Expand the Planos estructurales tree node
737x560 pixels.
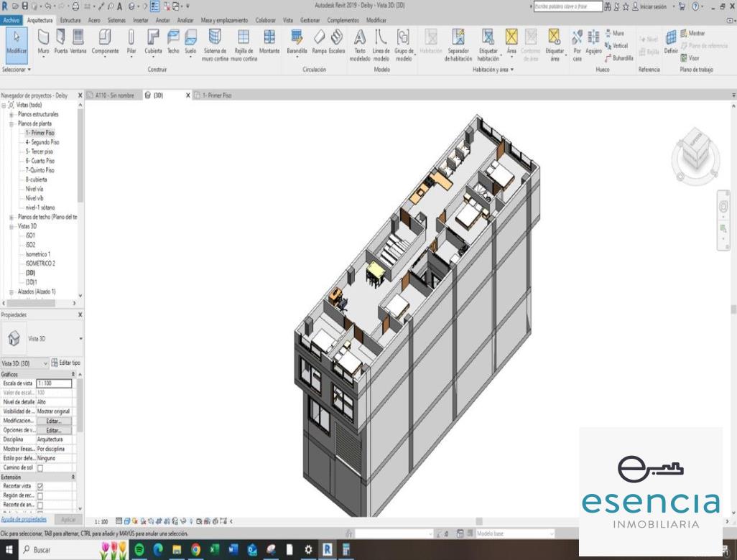[x=11, y=114]
